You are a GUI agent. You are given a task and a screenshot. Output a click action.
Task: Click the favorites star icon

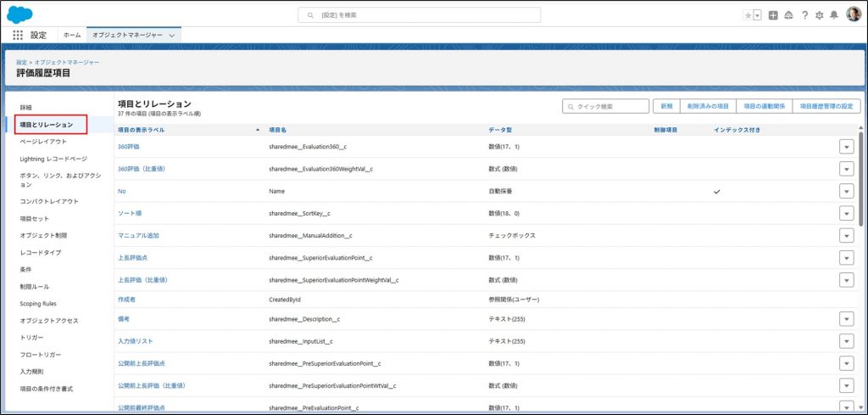[x=747, y=15]
